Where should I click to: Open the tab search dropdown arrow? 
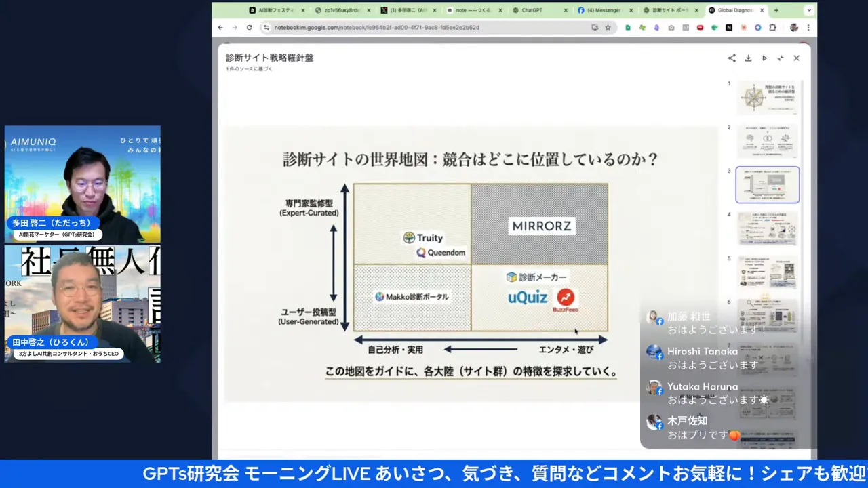[x=809, y=10]
